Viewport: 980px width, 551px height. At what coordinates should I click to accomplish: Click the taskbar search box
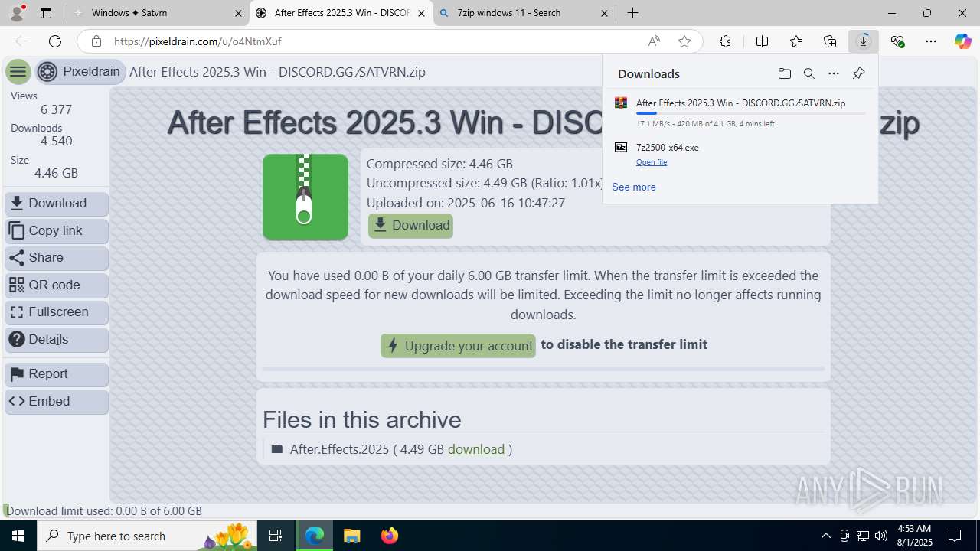pos(147,536)
